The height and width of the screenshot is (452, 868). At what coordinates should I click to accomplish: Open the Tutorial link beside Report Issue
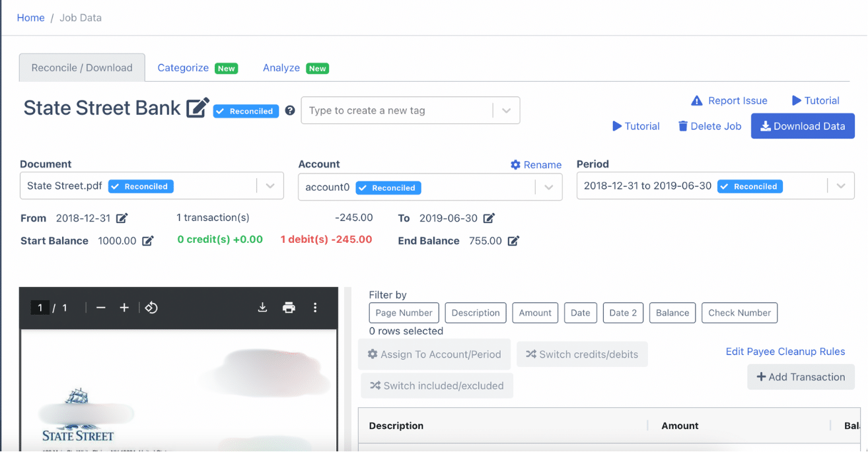[816, 101]
